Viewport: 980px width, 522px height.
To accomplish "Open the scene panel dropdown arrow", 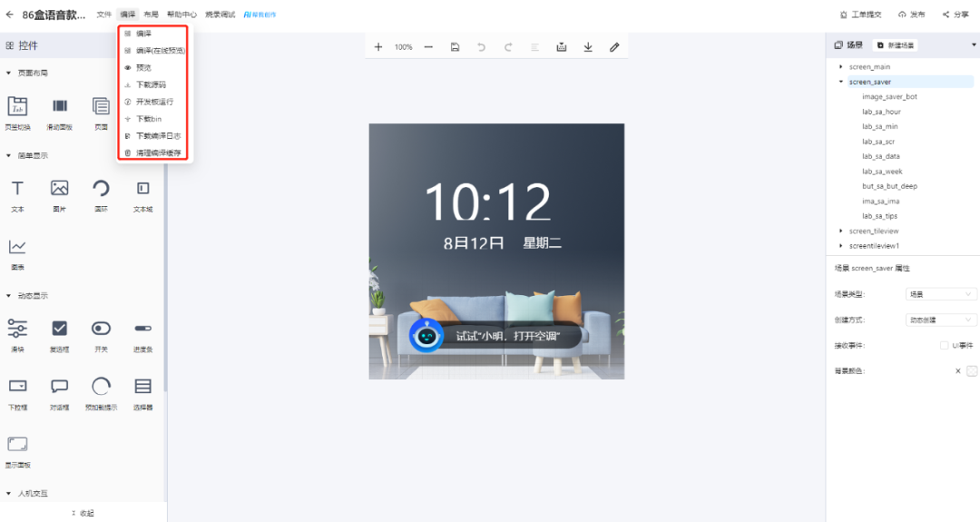I will pyautogui.click(x=973, y=45).
